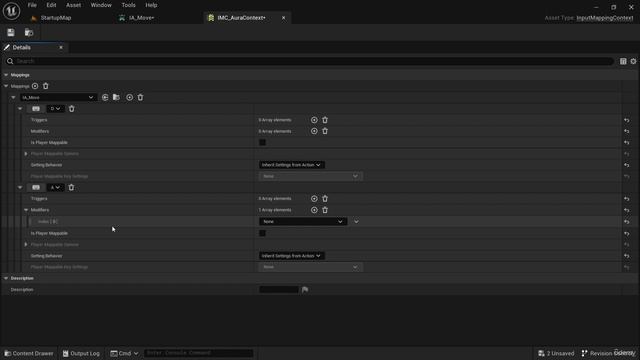Clear Triggers array for the D key
The image size is (640, 360).
tap(325, 120)
